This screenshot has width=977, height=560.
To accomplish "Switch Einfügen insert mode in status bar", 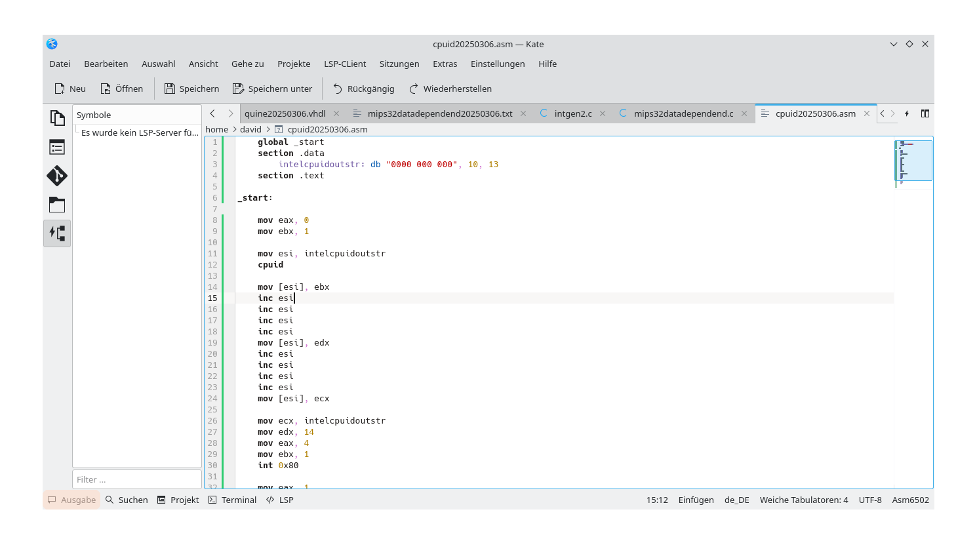I will (x=696, y=500).
